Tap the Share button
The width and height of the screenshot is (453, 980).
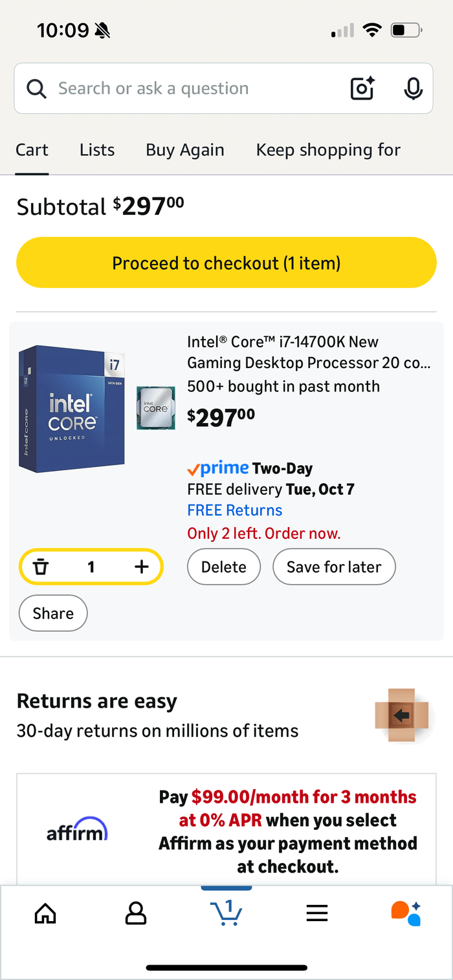pyautogui.click(x=53, y=613)
